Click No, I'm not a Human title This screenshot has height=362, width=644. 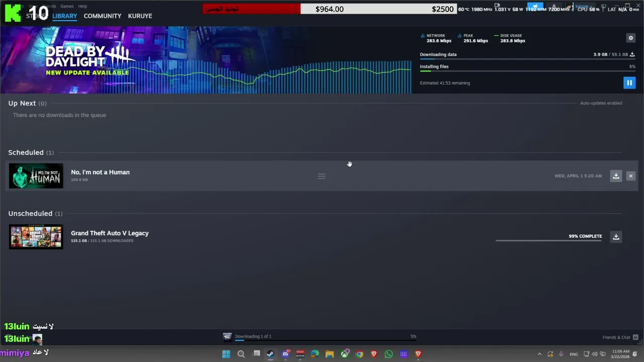pyautogui.click(x=100, y=172)
